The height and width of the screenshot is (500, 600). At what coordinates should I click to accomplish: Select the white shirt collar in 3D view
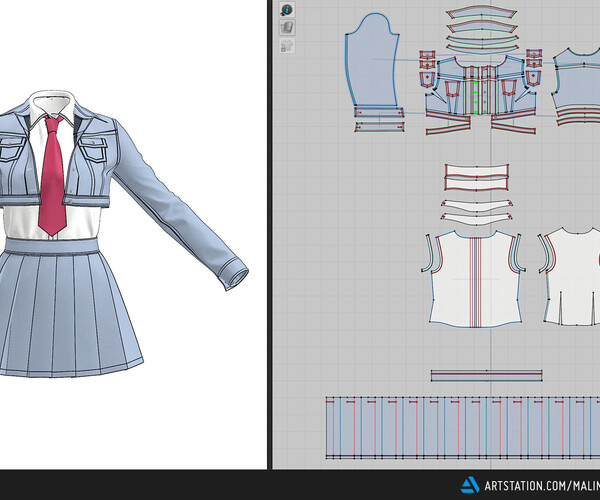(x=52, y=108)
